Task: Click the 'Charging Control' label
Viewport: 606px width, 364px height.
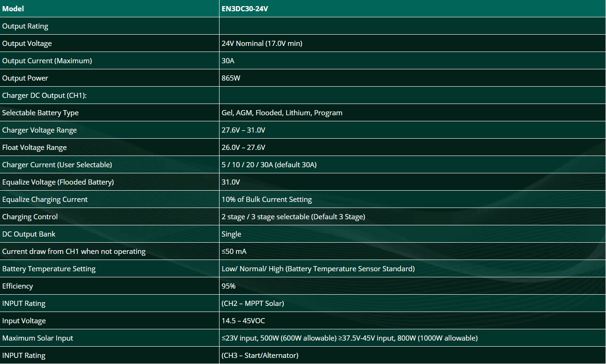Action: pos(30,217)
